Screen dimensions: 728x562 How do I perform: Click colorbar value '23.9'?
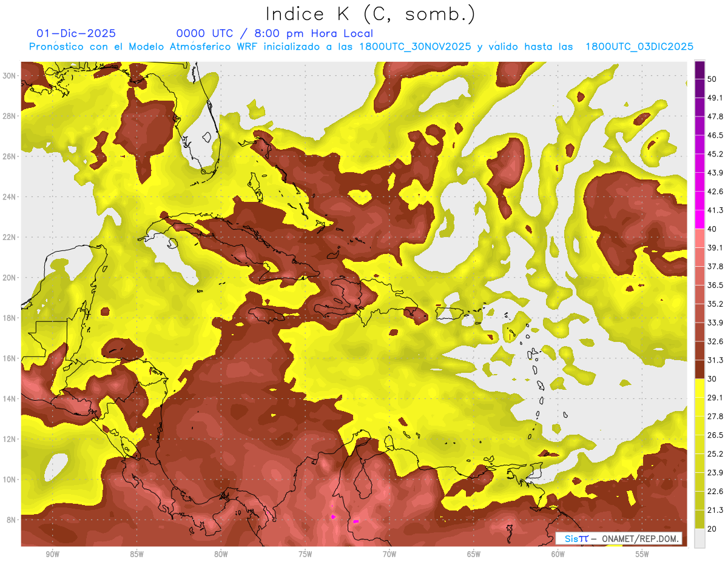click(x=715, y=473)
